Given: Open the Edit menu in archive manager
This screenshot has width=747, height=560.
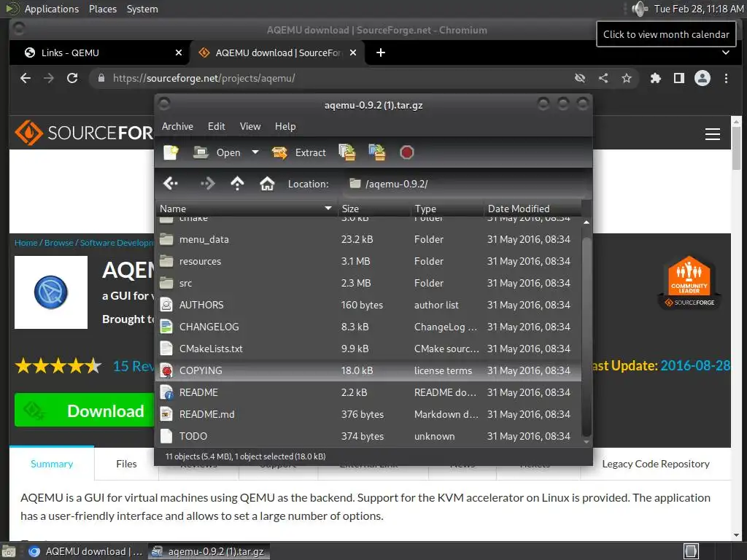Looking at the screenshot, I should click(216, 126).
